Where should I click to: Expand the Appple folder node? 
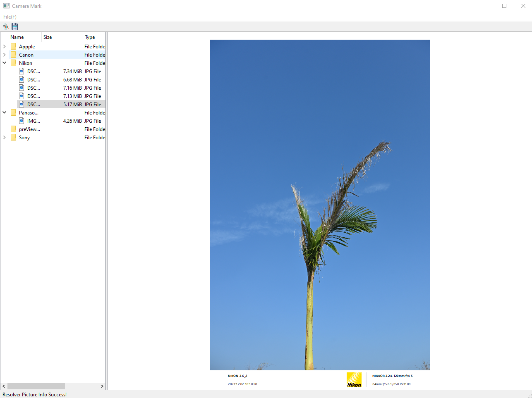(5, 47)
